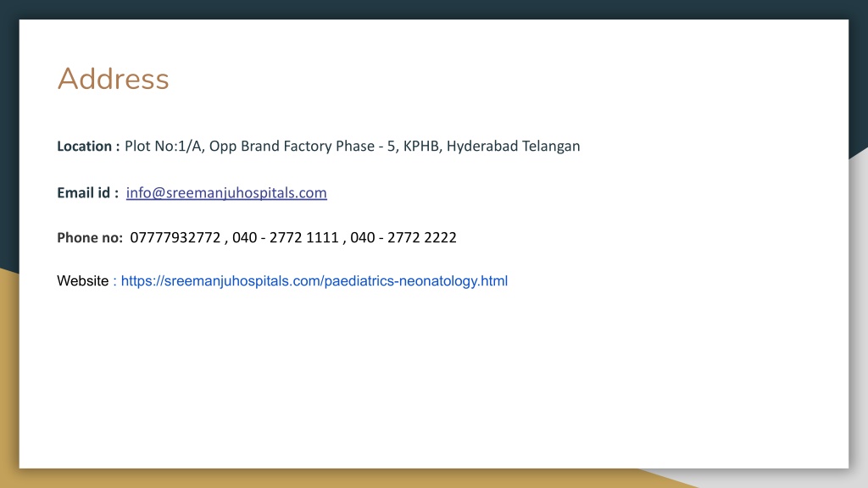Select the 'Plot No:1/A, Opp Brand Factory' address text
868x488 pixels.
coord(228,146)
